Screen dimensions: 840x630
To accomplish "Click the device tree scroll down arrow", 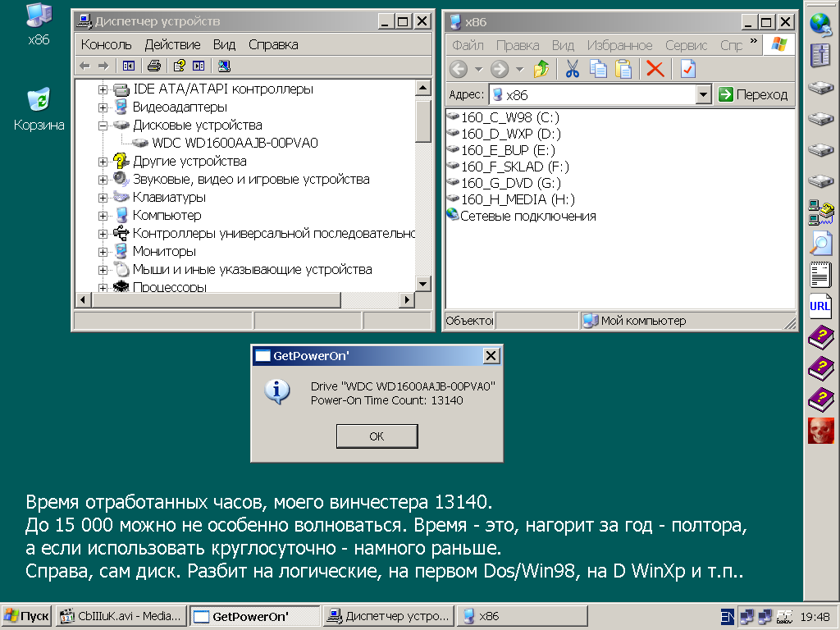I will (423, 284).
